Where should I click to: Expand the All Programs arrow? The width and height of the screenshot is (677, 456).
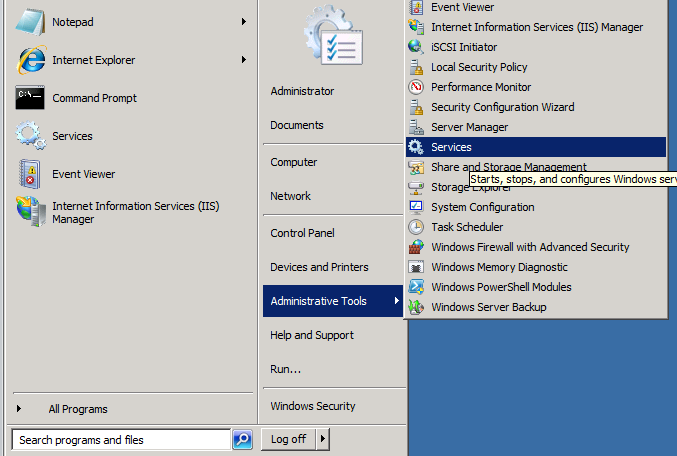(x=19, y=408)
